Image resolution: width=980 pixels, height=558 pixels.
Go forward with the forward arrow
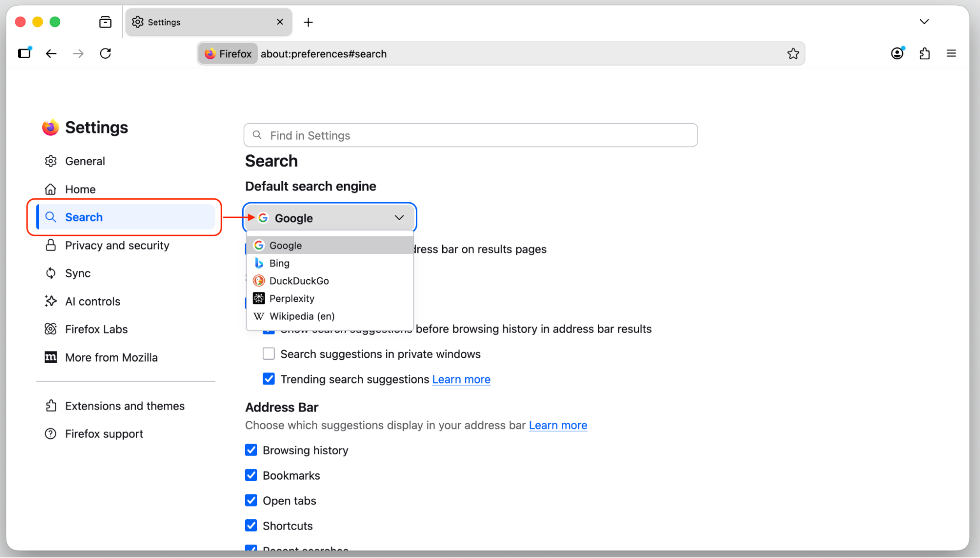click(78, 53)
